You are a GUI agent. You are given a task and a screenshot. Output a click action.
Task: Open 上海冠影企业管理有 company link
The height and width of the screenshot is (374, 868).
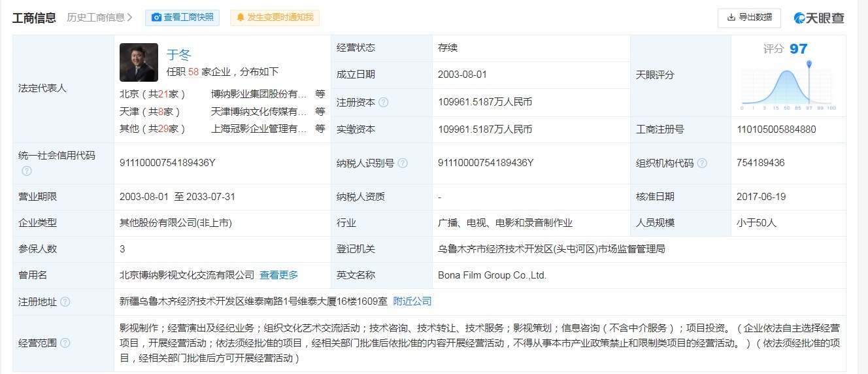259,129
